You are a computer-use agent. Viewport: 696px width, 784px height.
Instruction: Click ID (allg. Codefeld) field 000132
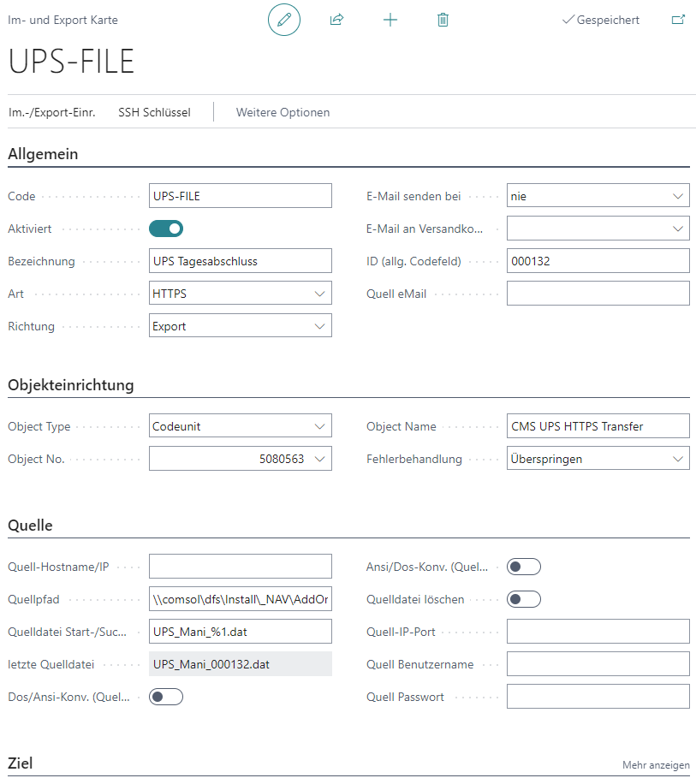point(598,261)
